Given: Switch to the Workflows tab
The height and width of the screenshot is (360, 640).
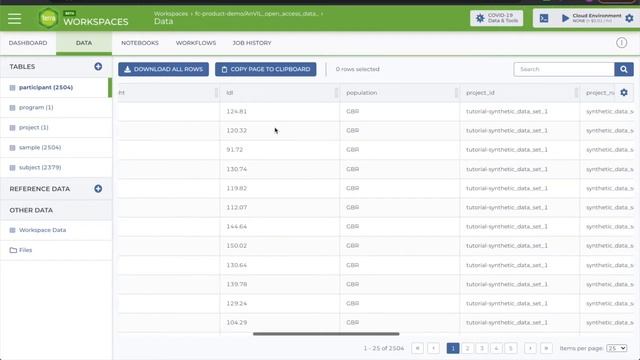Looking at the screenshot, I should pyautogui.click(x=196, y=43).
